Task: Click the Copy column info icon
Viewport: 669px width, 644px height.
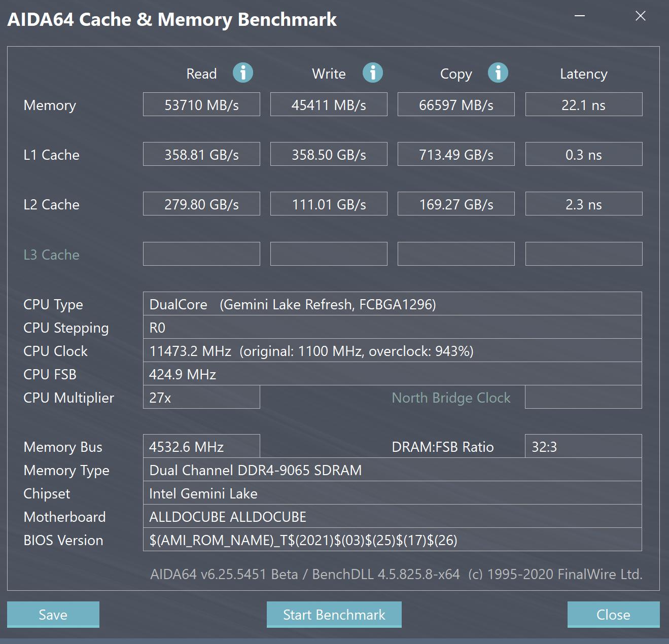Action: (498, 73)
